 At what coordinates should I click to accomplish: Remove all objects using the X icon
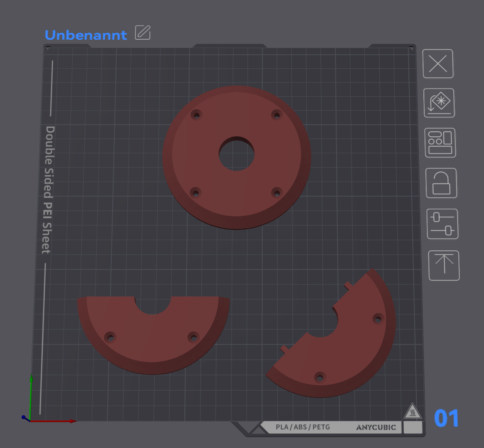click(438, 64)
